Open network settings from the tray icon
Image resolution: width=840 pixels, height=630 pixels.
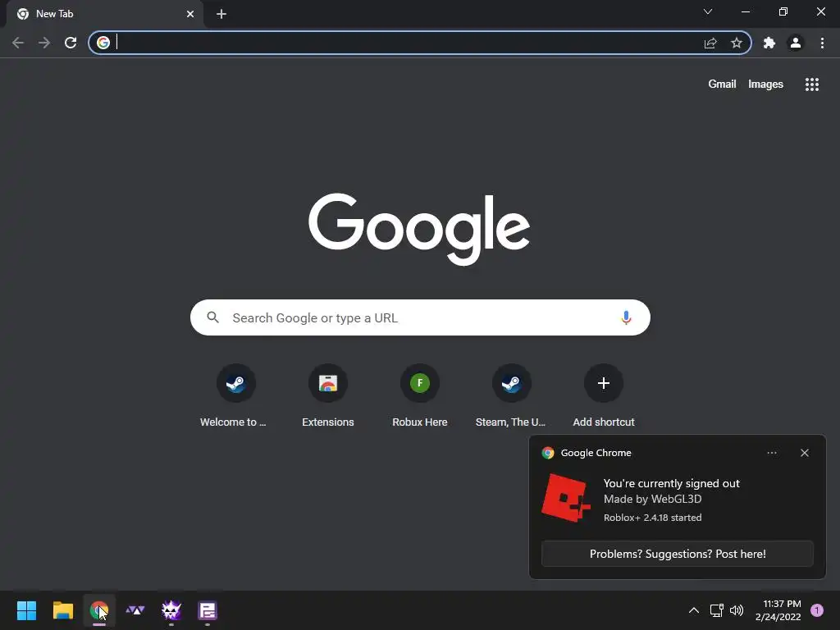point(716,610)
